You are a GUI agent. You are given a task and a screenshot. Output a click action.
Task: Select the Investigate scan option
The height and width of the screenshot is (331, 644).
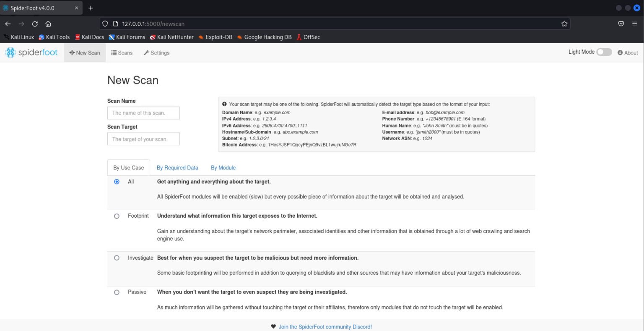[x=117, y=258]
